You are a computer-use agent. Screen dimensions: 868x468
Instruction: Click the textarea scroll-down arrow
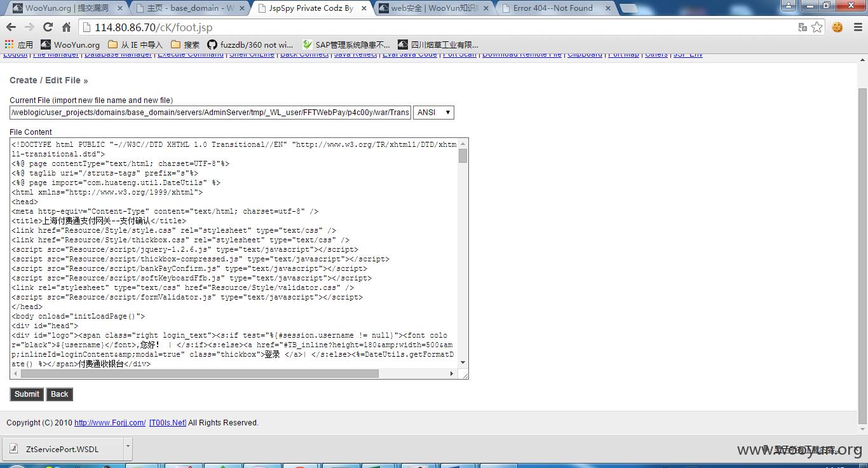463,363
